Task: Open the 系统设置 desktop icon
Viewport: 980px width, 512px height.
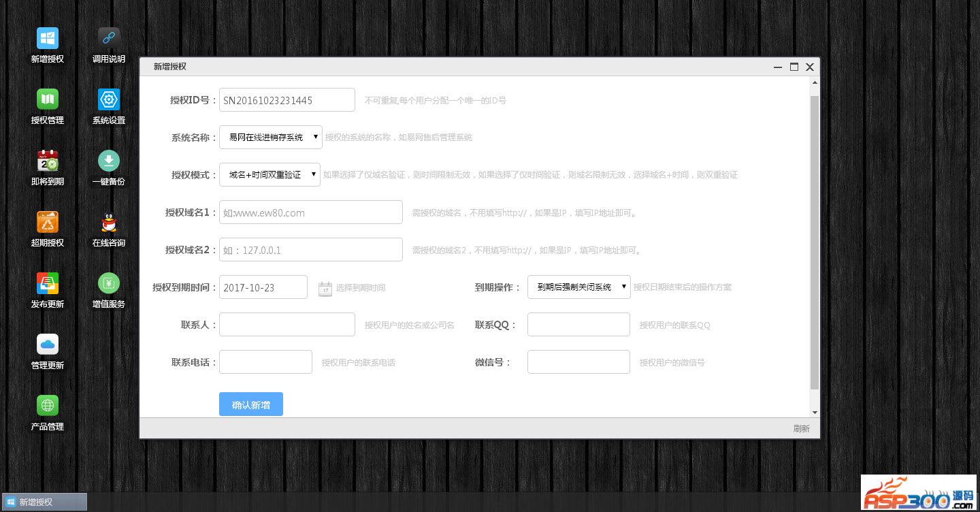Action: [109, 100]
